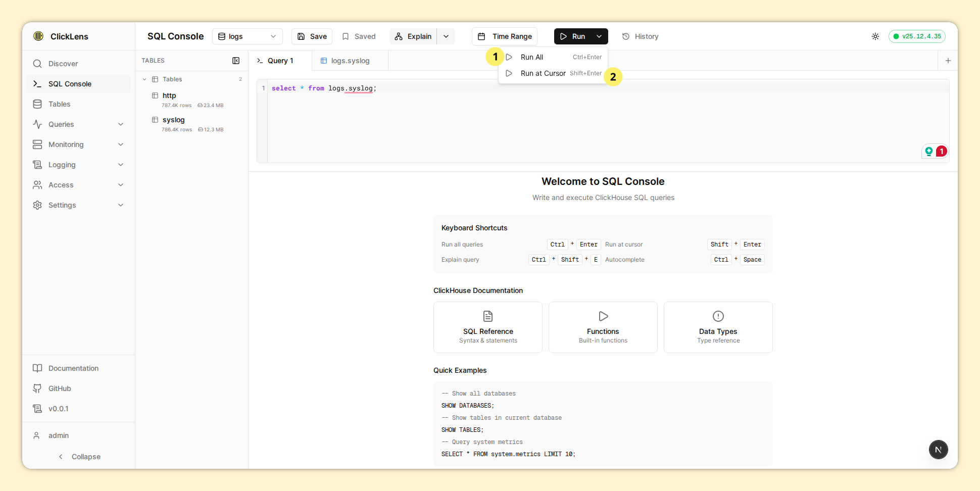Open the Time Range picker
Screen dimensions: 980x491
coord(505,36)
